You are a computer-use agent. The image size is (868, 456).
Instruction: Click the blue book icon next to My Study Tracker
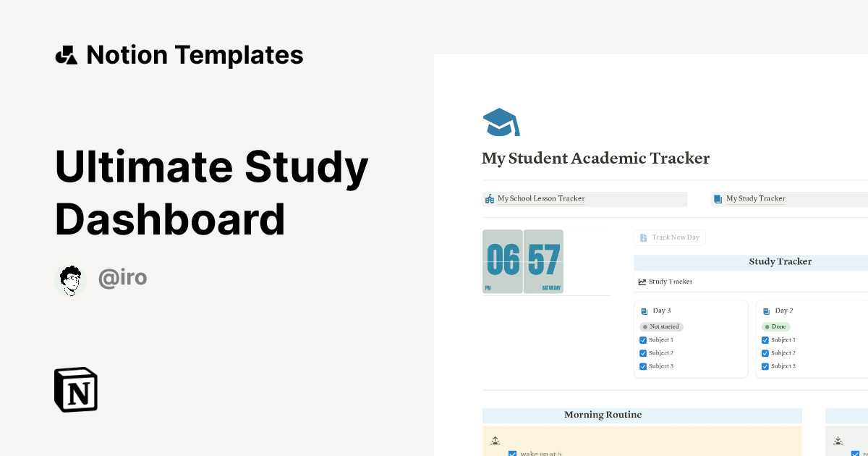click(718, 198)
